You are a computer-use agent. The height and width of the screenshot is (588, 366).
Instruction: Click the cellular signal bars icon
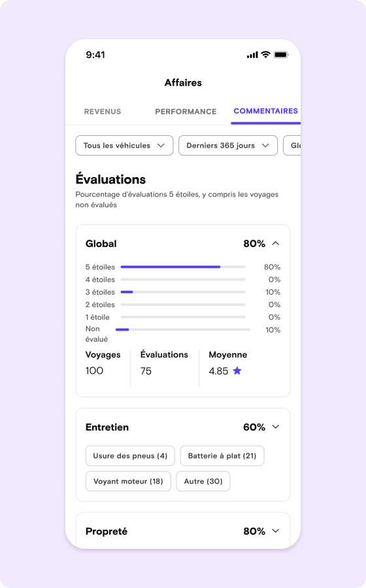(252, 55)
